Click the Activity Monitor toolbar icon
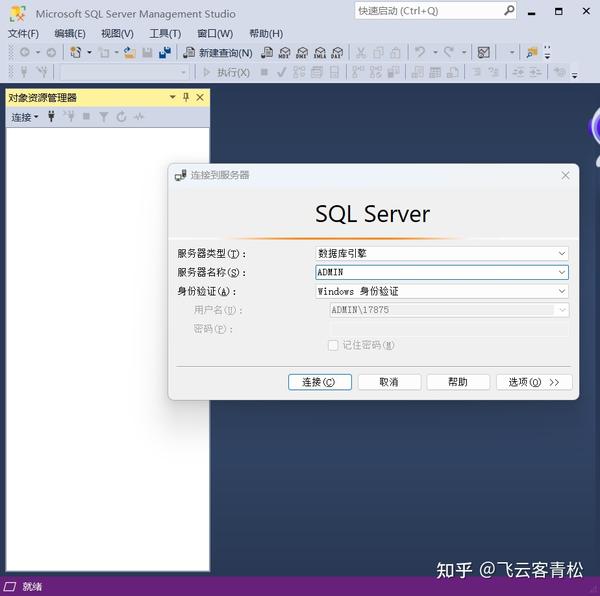The width and height of the screenshot is (600, 596). (x=484, y=52)
